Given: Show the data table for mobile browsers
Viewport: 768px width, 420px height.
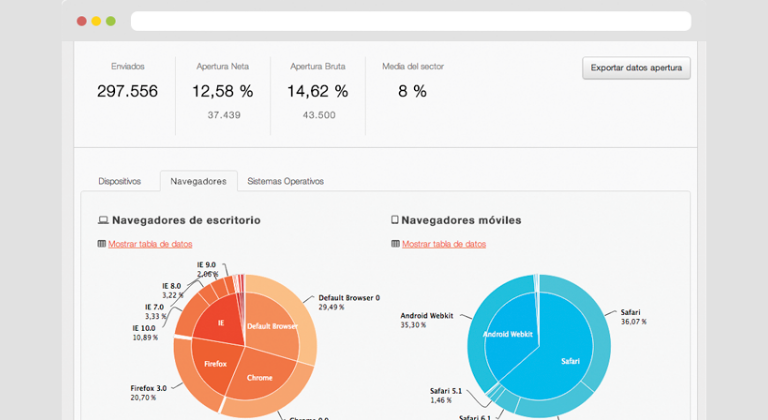Looking at the screenshot, I should pos(443,244).
